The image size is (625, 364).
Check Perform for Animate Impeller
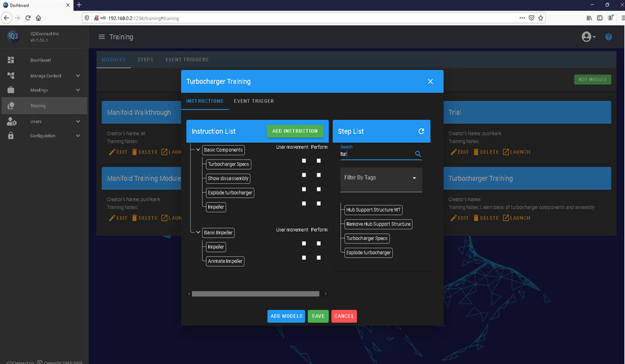318,258
